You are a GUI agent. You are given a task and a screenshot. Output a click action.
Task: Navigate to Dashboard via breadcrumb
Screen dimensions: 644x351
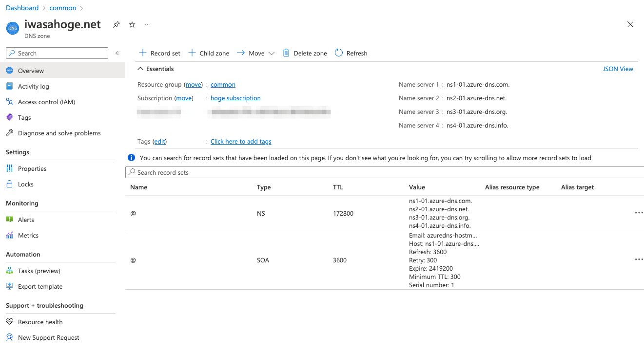click(x=22, y=7)
